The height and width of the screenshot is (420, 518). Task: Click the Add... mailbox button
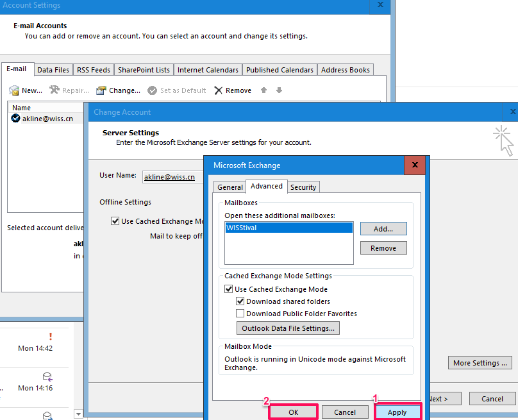pyautogui.click(x=383, y=229)
